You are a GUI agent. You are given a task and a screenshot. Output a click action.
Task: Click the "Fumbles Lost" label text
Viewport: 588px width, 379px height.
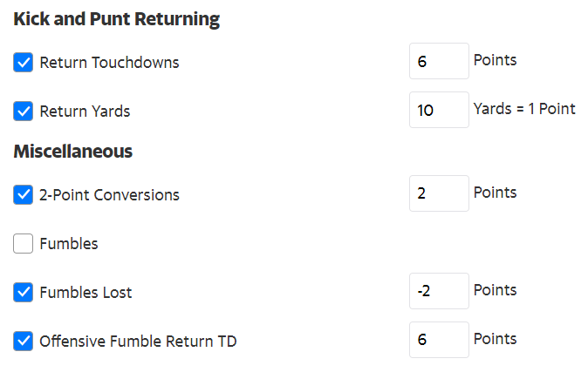pos(85,293)
